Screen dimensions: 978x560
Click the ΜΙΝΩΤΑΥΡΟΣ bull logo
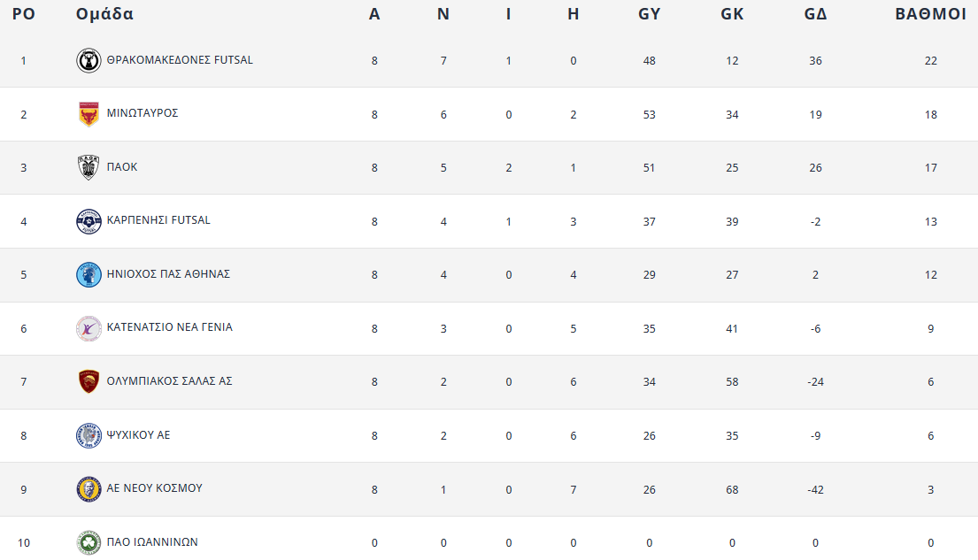(89, 114)
